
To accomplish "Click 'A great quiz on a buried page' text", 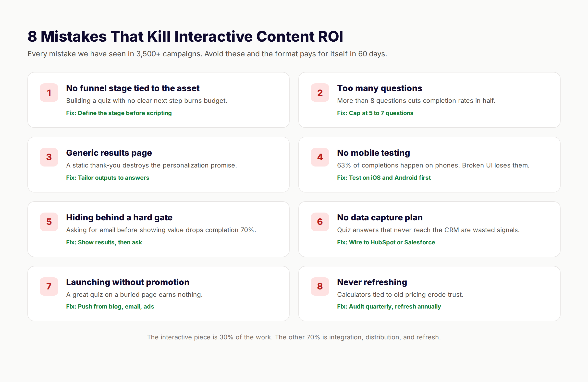I will [134, 295].
